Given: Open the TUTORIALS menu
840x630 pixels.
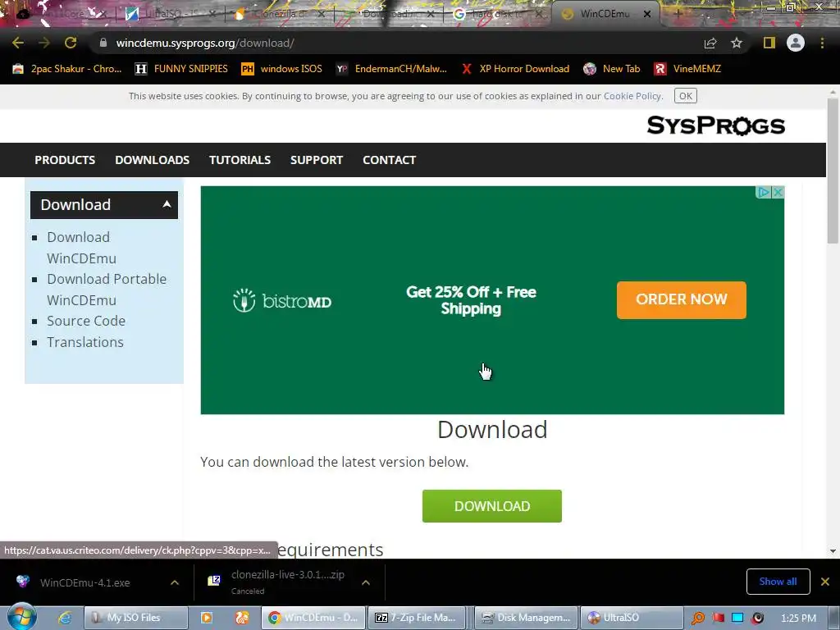Looking at the screenshot, I should click(240, 160).
